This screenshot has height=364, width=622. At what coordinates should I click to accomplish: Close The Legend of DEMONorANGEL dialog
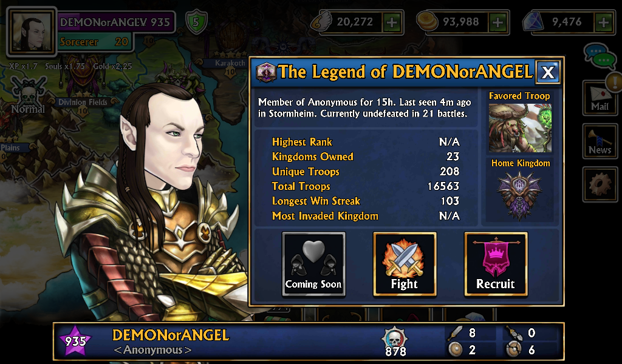click(x=548, y=72)
